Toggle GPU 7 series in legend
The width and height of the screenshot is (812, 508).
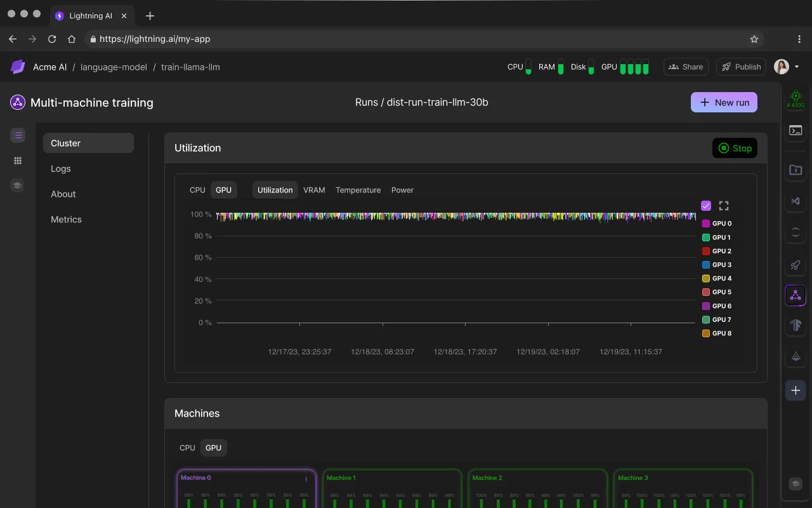click(717, 319)
